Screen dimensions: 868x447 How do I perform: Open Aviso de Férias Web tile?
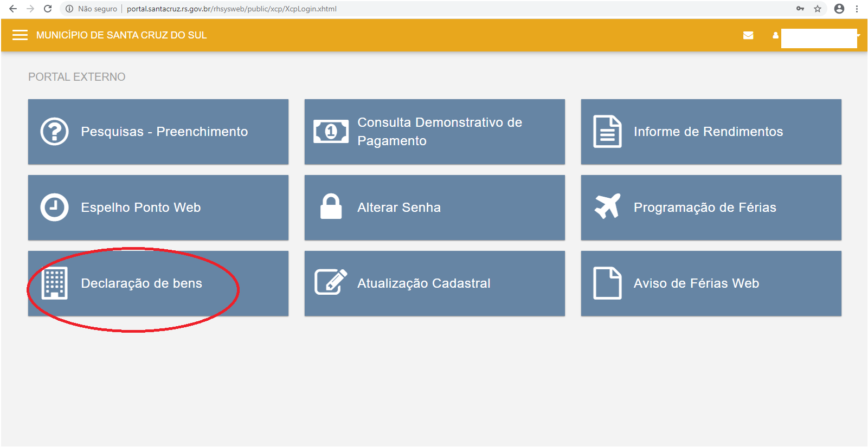[711, 283]
